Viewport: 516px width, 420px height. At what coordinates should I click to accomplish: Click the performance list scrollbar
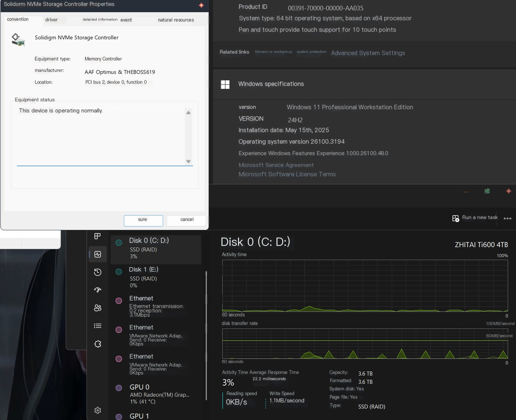point(206,335)
